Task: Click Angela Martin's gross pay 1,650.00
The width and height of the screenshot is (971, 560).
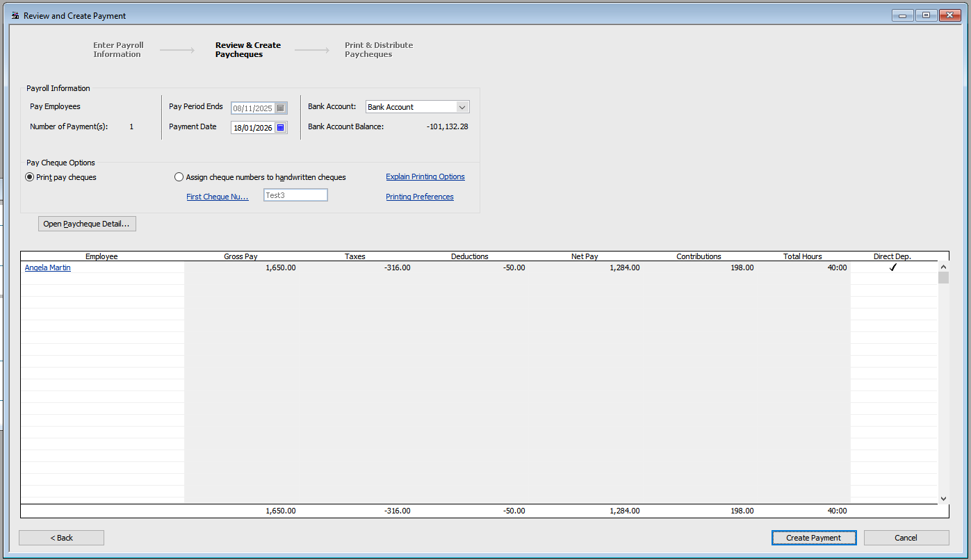Action: click(280, 267)
